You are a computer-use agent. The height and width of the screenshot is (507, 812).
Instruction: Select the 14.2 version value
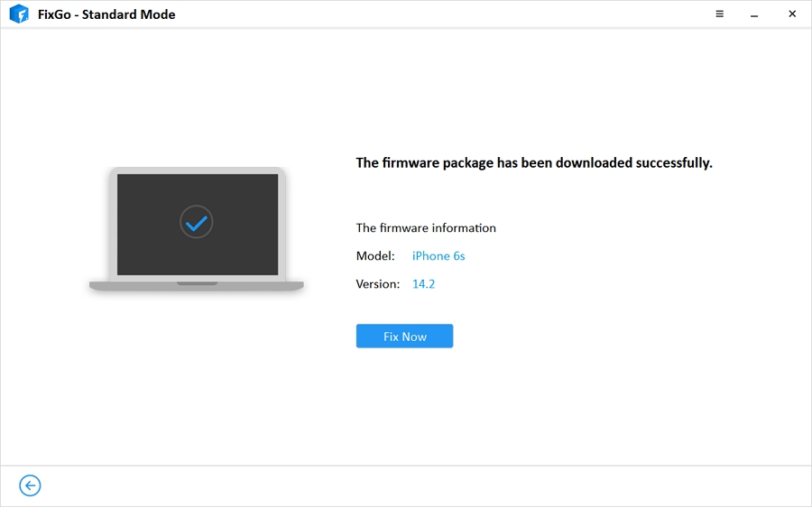tap(424, 284)
